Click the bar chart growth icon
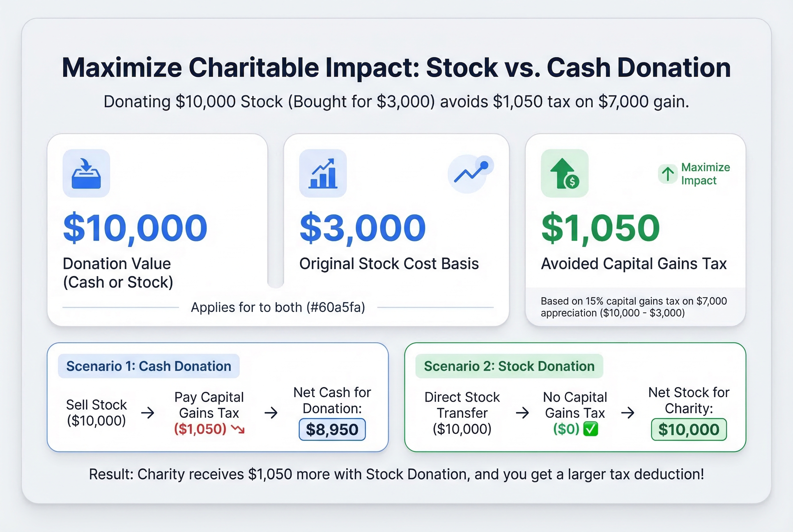 click(323, 173)
